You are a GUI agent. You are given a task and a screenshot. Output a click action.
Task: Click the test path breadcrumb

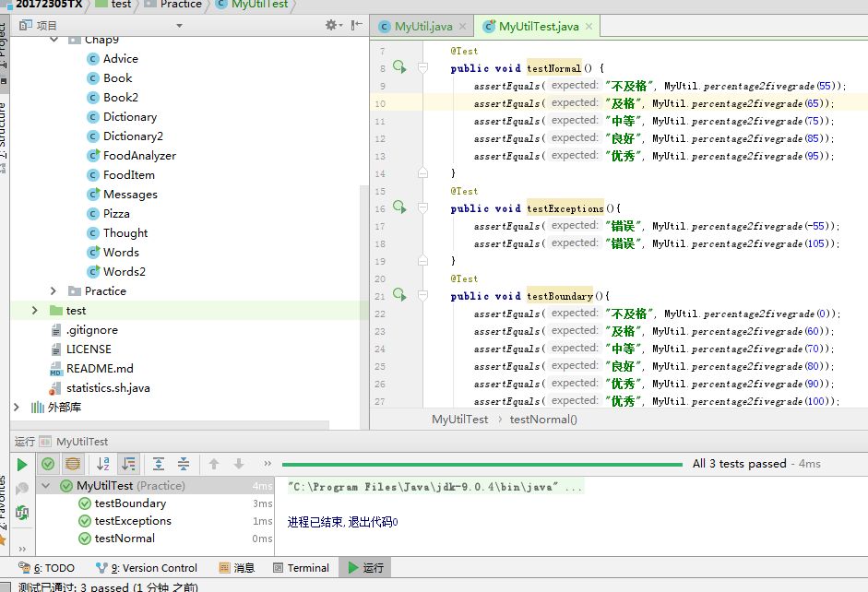point(121,5)
